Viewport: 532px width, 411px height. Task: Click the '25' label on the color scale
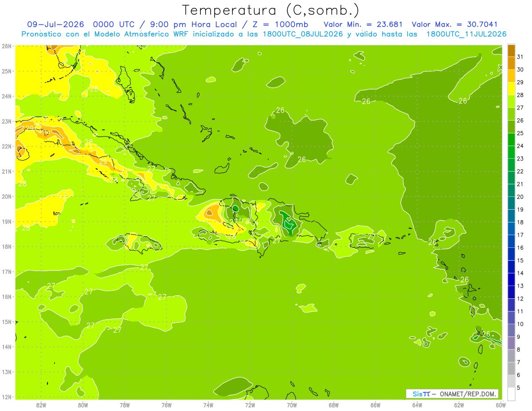[520, 133]
